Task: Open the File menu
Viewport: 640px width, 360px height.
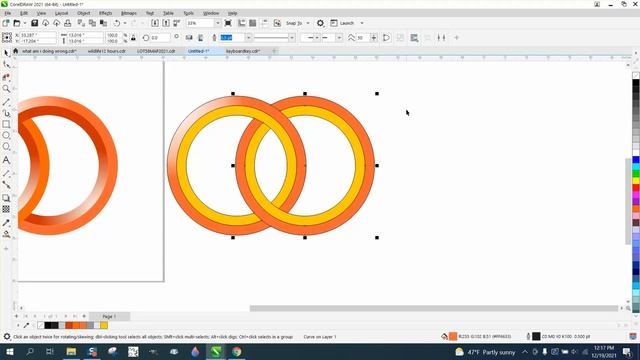Action: tap(7, 13)
